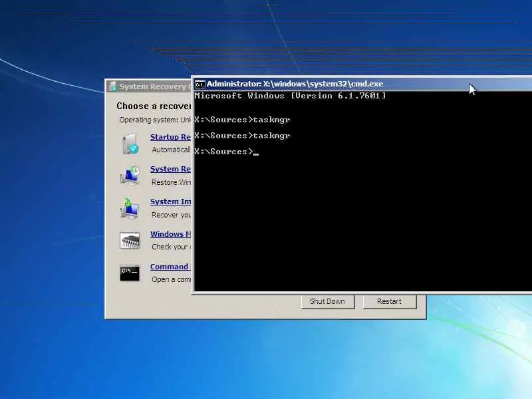Image resolution: width=532 pixels, height=399 pixels.
Task: Click the cmd.exe title bar icon
Action: [200, 84]
